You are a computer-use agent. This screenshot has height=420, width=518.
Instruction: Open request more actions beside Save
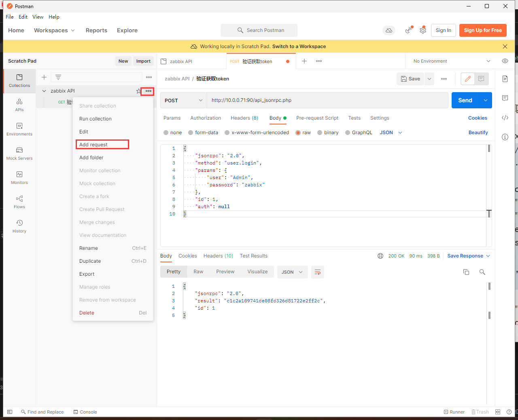444,79
